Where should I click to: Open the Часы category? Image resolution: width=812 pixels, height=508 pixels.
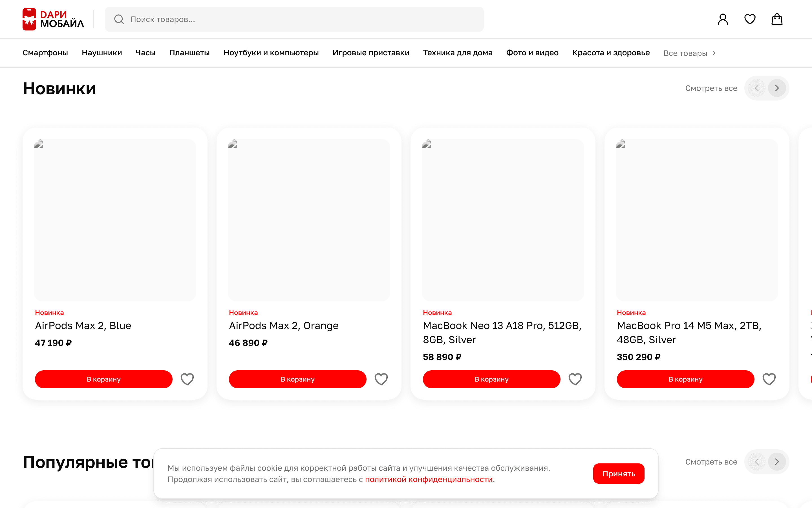145,53
